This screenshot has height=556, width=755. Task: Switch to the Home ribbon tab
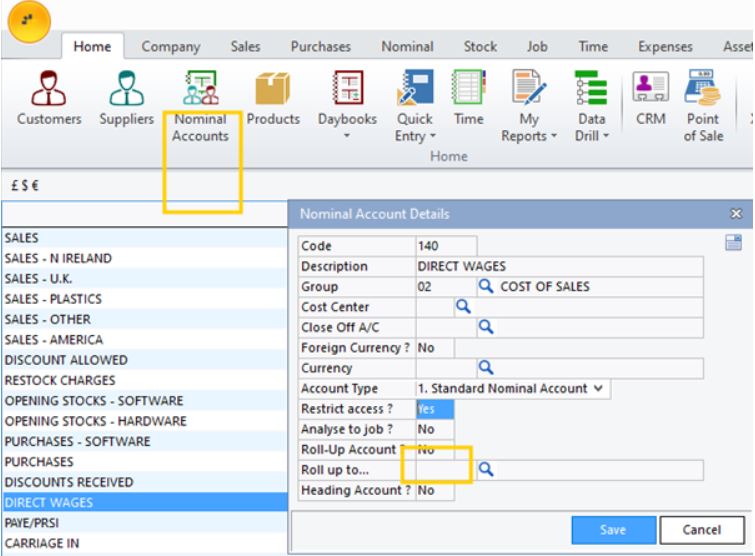click(x=92, y=47)
